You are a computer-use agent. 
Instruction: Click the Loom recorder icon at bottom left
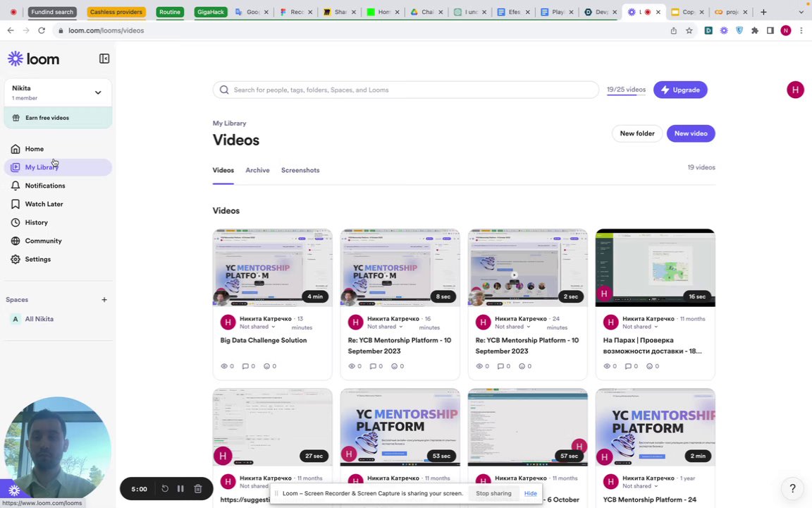pos(14,490)
